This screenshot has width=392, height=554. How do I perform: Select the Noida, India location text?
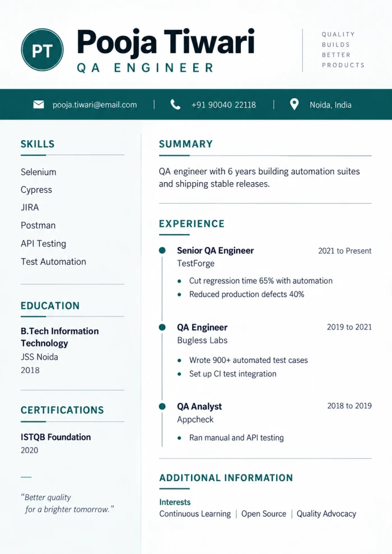(x=330, y=105)
